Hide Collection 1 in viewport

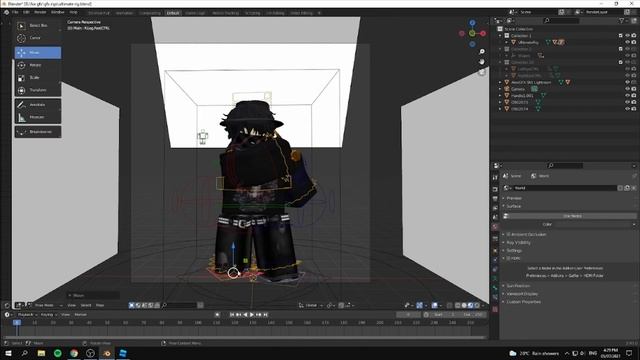(627, 36)
